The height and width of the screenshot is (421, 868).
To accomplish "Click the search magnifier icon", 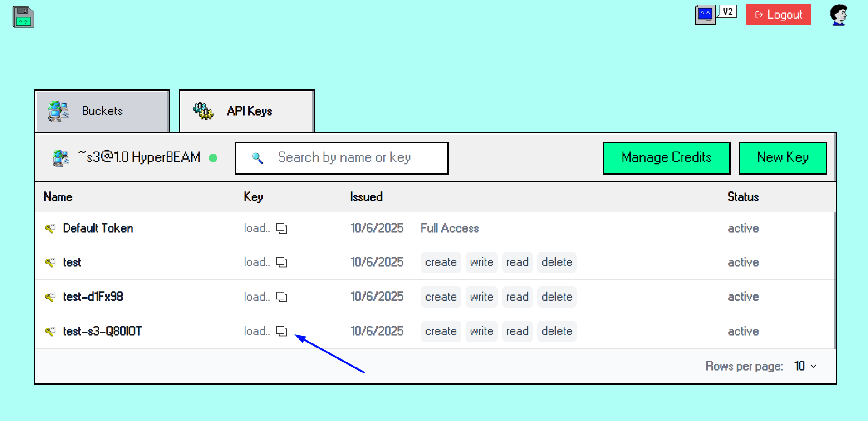I will 257,158.
